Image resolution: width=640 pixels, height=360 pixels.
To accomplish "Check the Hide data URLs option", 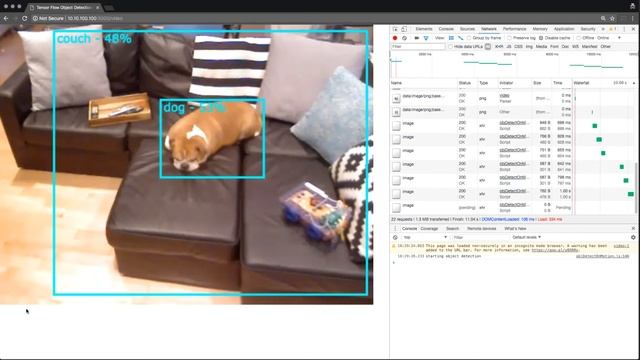I will tap(450, 47).
